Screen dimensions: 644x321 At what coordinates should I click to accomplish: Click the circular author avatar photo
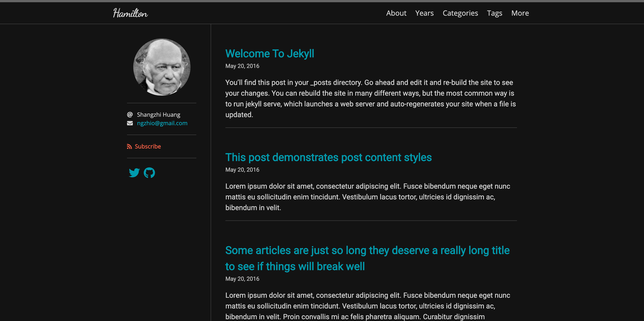coord(162,67)
